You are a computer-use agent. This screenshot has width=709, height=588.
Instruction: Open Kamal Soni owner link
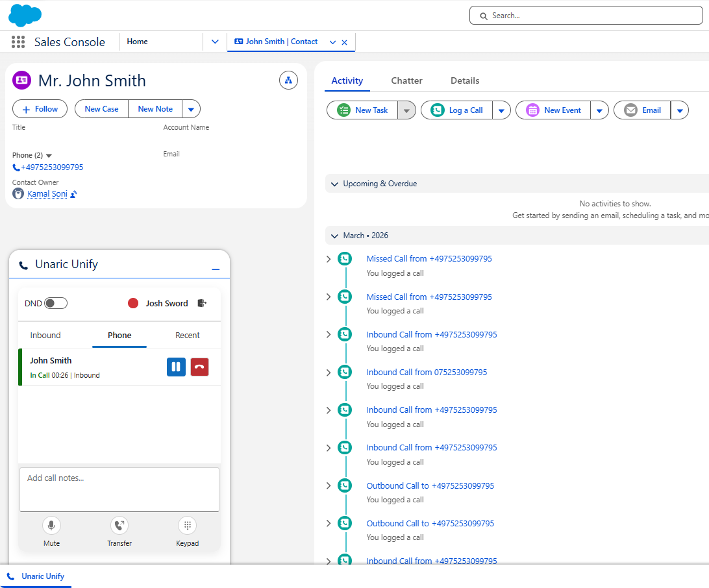pyautogui.click(x=47, y=194)
